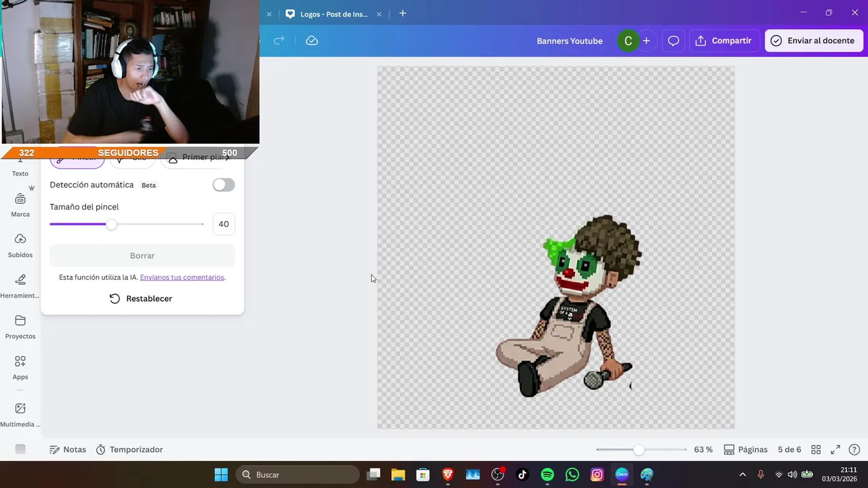Open Microsoft Store from taskbar
Screen dimensions: 868x488
click(423, 474)
